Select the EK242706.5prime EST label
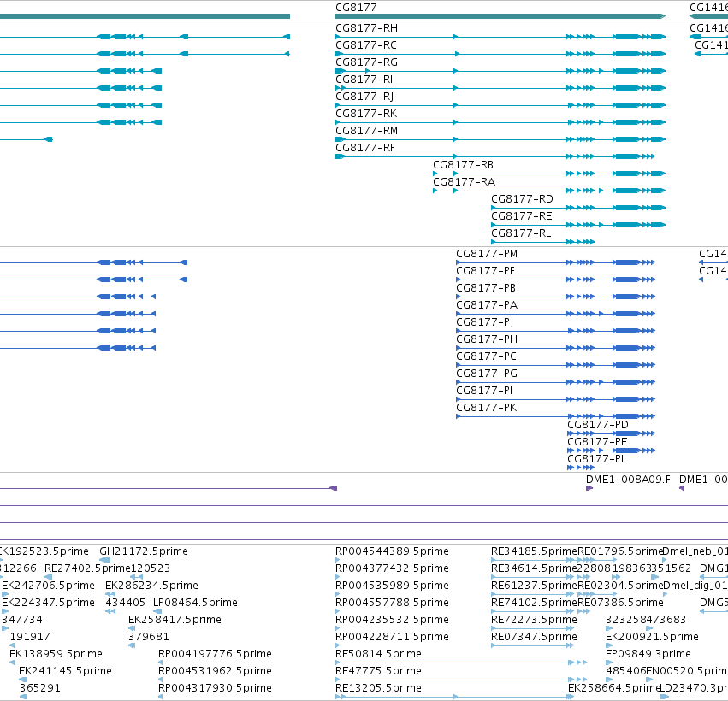Image resolution: width=728 pixels, height=701 pixels. coord(48,586)
